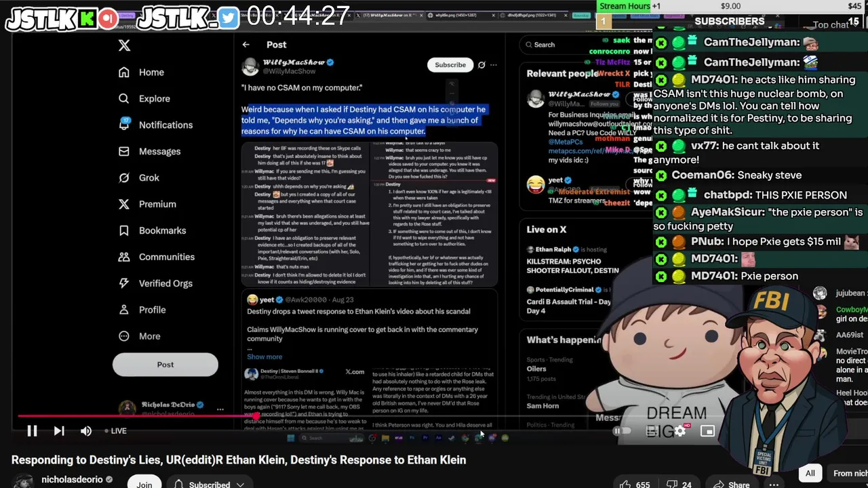Viewport: 868px width, 488px height.
Task: Click the bell icon in Subscribed
Action: click(x=178, y=484)
